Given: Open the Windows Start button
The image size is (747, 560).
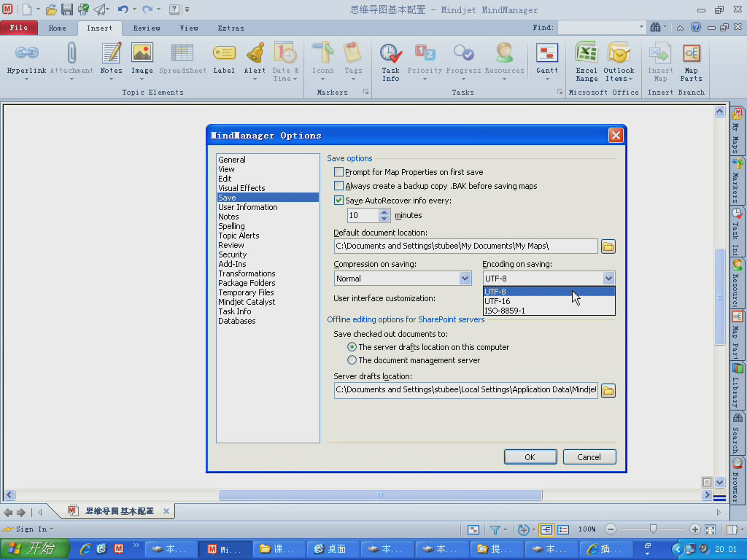Looking at the screenshot, I should pos(34,549).
